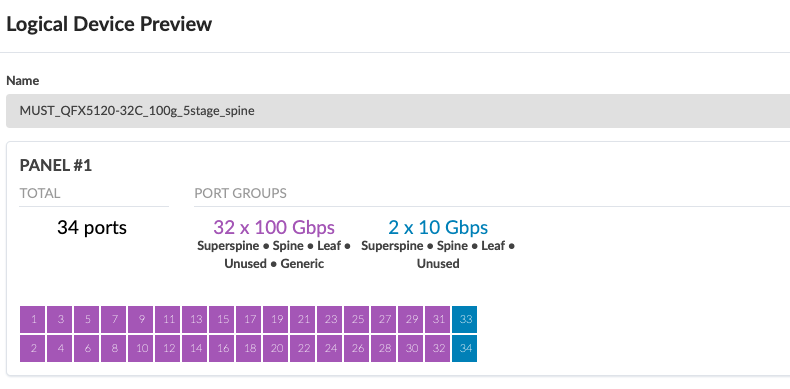Select port 12 square
790x389 pixels.
coord(168,349)
